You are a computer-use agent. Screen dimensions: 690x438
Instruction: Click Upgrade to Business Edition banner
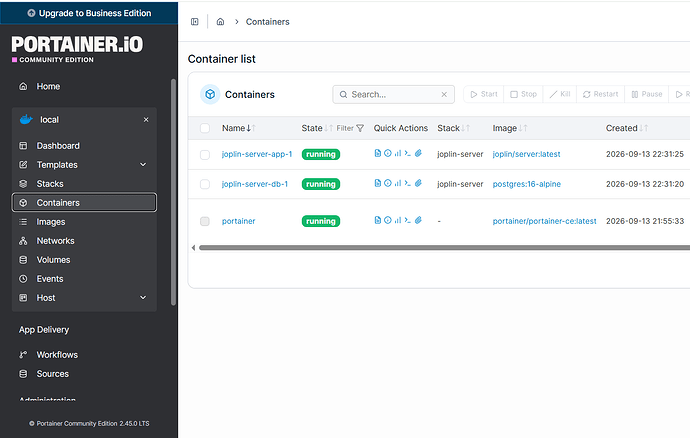[89, 13]
